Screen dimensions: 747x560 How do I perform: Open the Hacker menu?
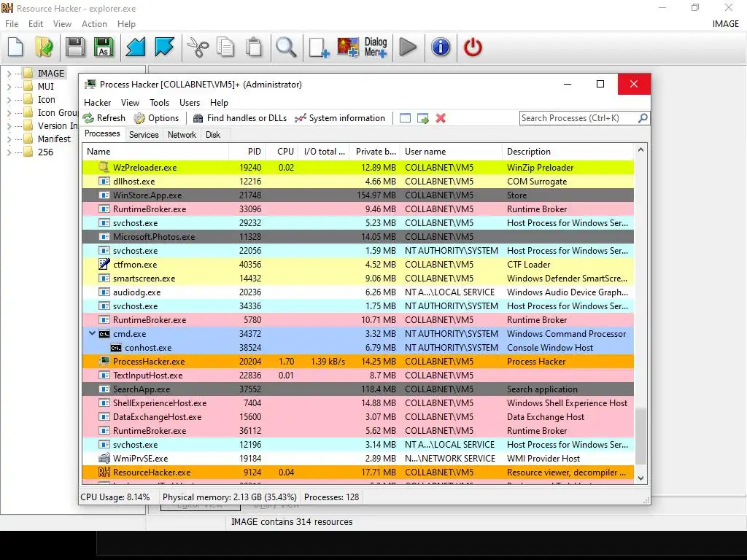click(97, 102)
